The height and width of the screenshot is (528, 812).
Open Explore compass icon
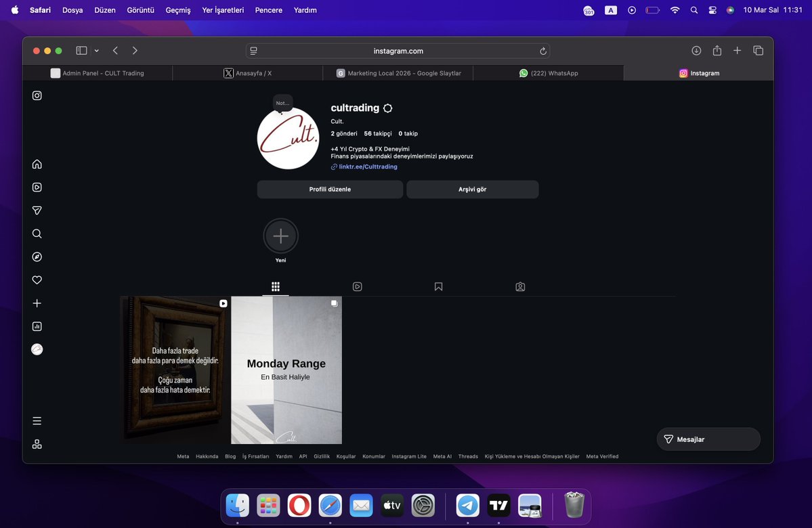pos(37,257)
